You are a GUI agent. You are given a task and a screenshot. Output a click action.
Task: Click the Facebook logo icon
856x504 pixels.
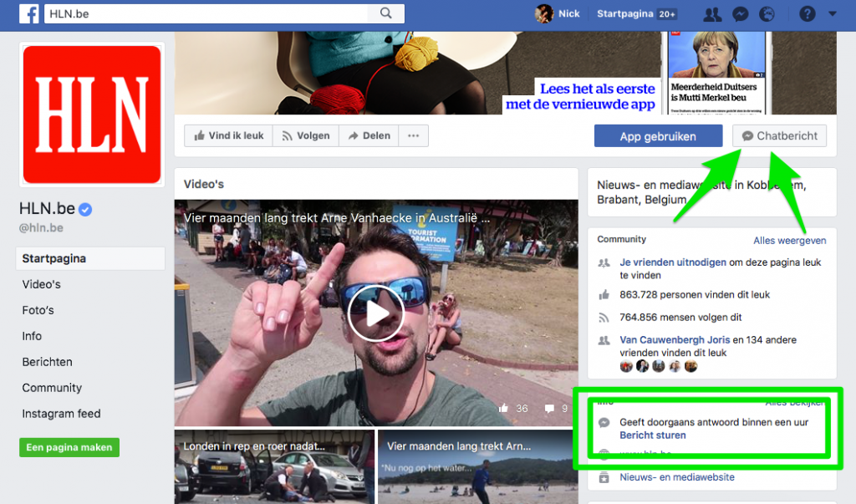pyautogui.click(x=29, y=13)
